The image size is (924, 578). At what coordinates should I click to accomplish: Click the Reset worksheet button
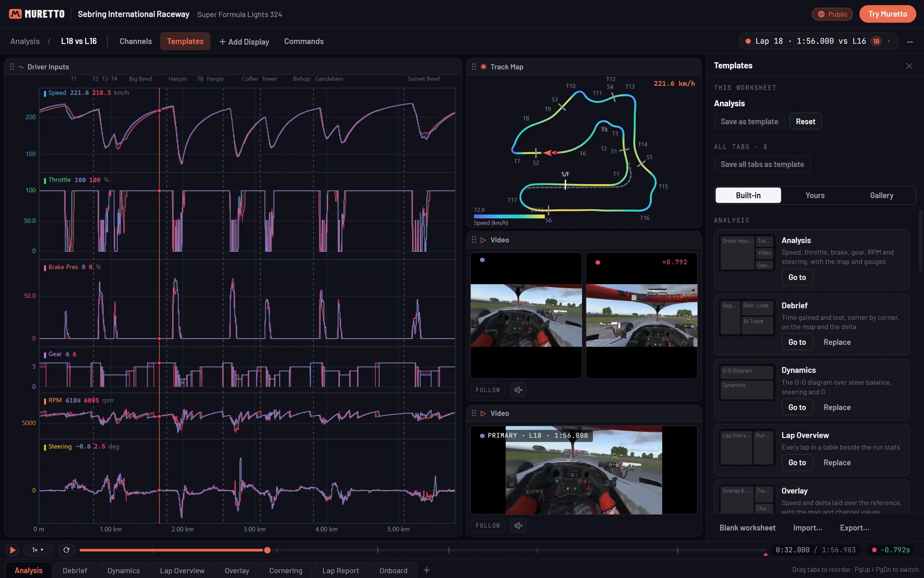click(805, 122)
